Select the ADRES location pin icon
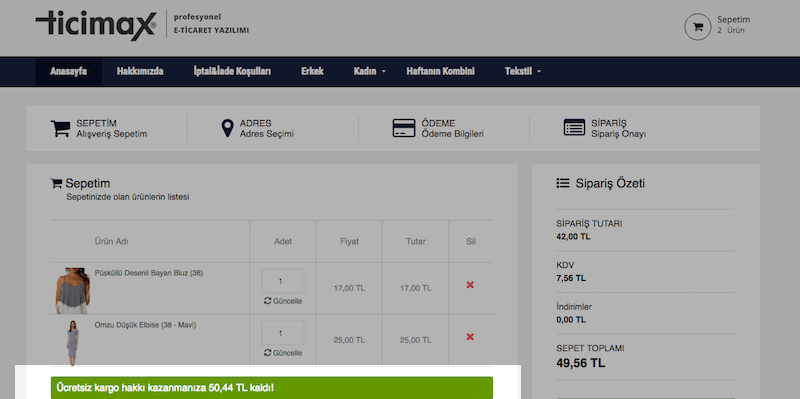 (x=228, y=129)
